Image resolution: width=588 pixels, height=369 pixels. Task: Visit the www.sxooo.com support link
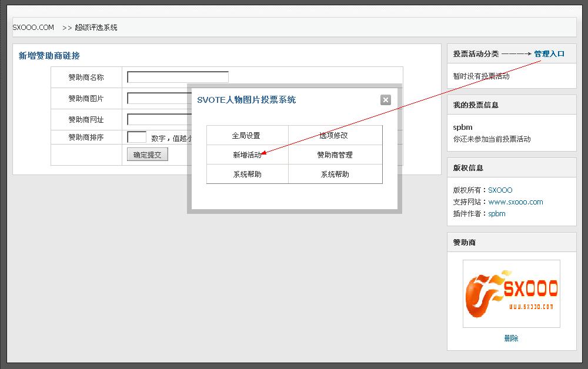pos(516,202)
